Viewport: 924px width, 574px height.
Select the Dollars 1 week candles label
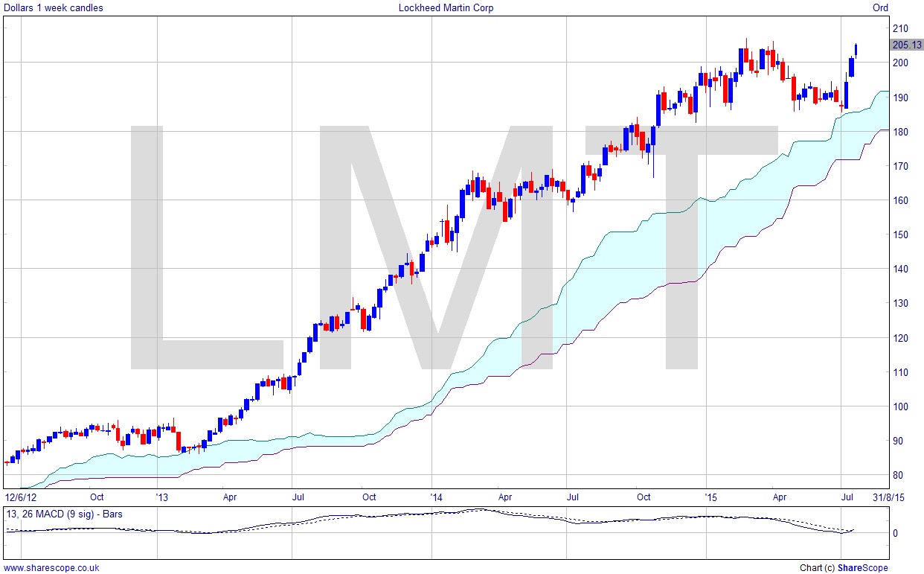[54, 8]
